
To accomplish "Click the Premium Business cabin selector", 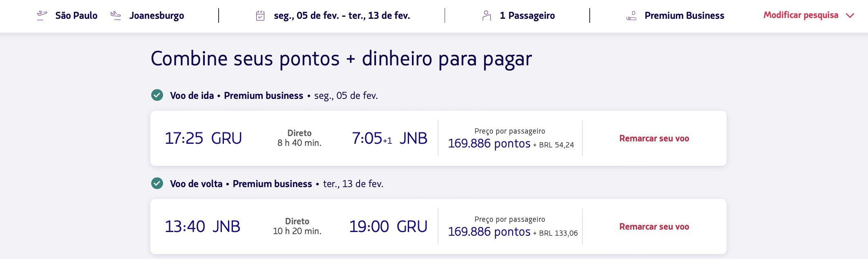I will click(x=684, y=16).
